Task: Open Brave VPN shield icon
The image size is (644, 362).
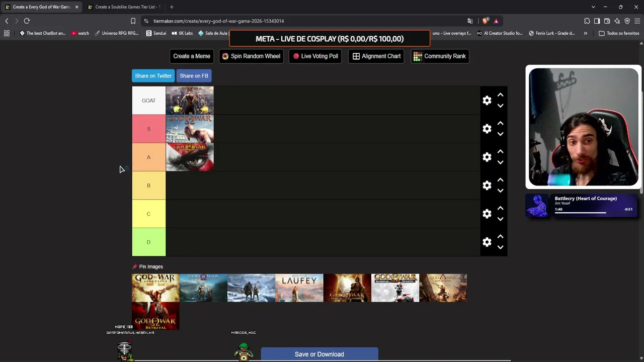Action: [627, 21]
